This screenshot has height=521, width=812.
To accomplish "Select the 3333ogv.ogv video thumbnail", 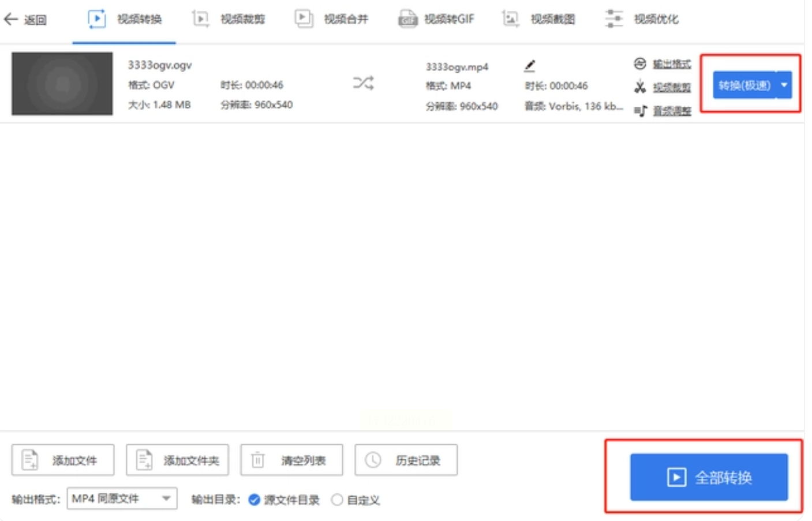I will pos(62,84).
